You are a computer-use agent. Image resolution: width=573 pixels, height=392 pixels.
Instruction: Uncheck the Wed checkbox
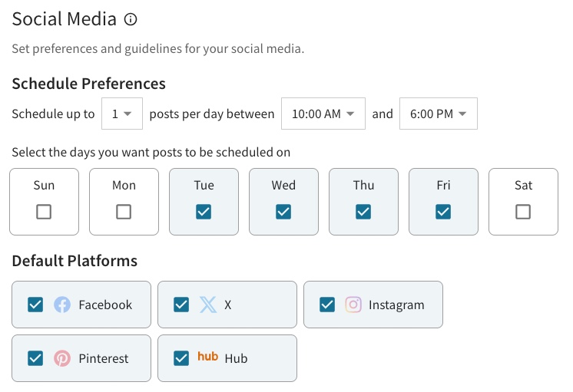click(283, 212)
